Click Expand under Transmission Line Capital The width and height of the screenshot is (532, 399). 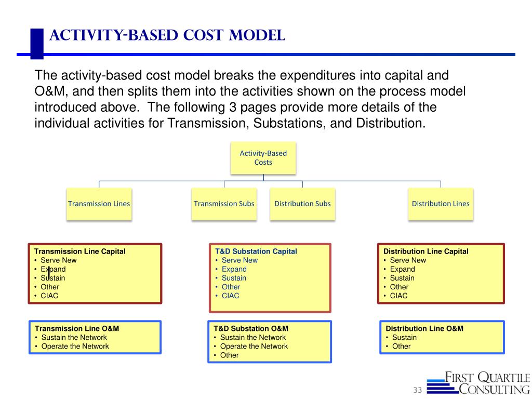54,269
